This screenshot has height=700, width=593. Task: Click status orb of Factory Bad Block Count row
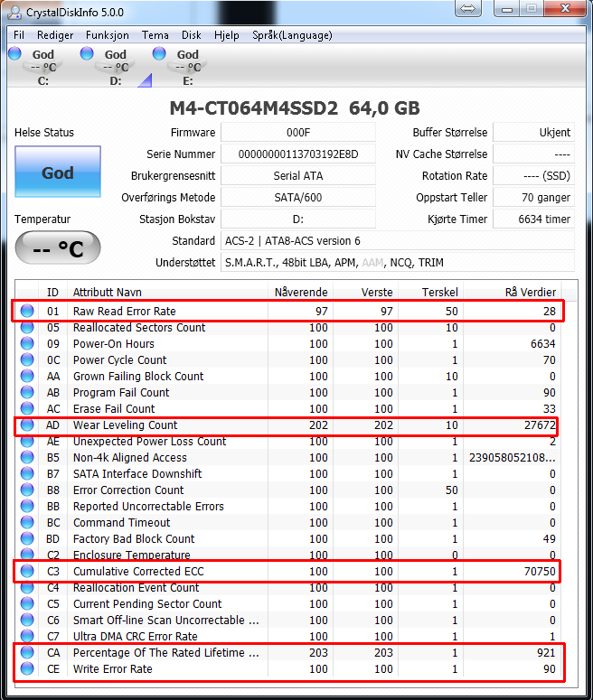pyautogui.click(x=27, y=538)
